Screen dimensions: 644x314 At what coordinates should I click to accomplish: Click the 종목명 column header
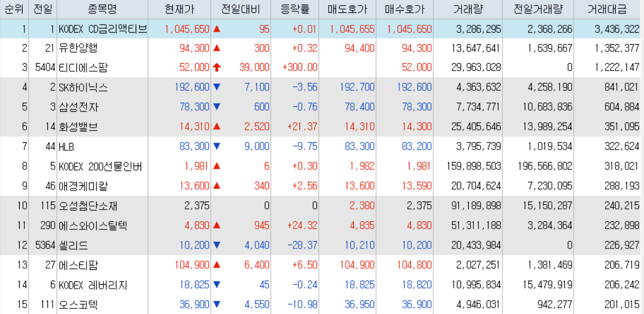[103, 10]
